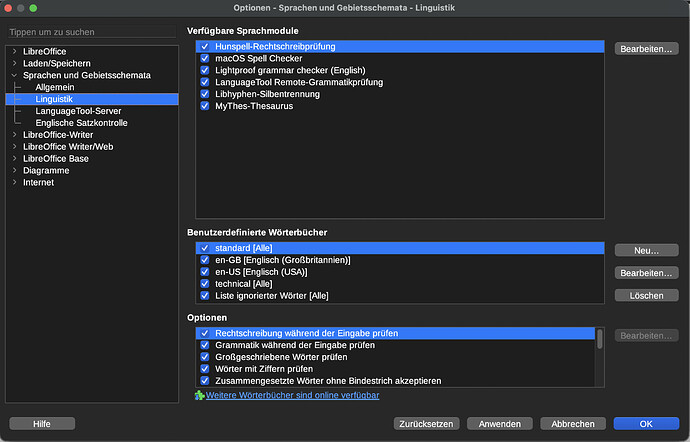Click the puzzle icon beside online dictionaries link
The image size is (690, 442).
[199, 396]
